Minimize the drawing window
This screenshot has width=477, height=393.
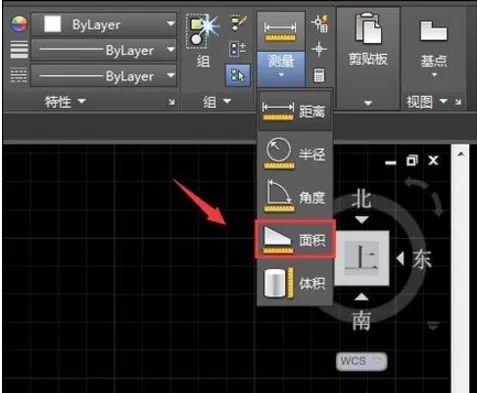pyautogui.click(x=391, y=162)
